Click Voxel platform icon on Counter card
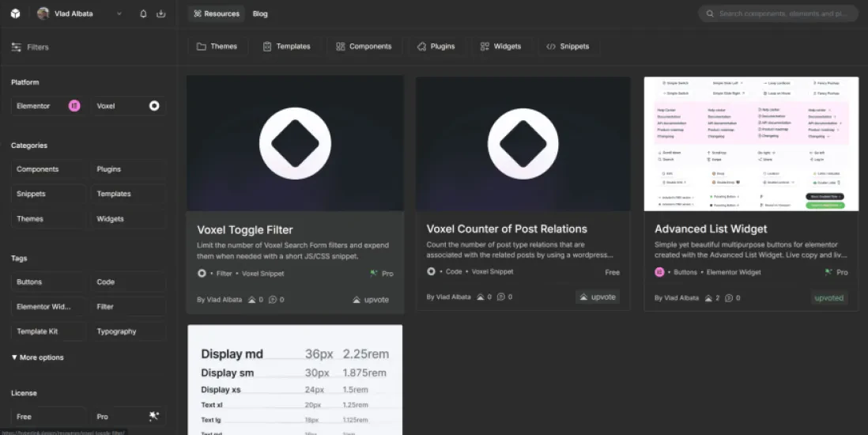868x435 pixels. pos(431,271)
